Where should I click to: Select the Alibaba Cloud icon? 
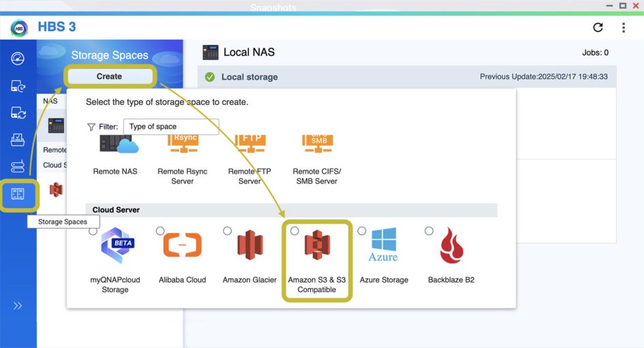pos(182,245)
